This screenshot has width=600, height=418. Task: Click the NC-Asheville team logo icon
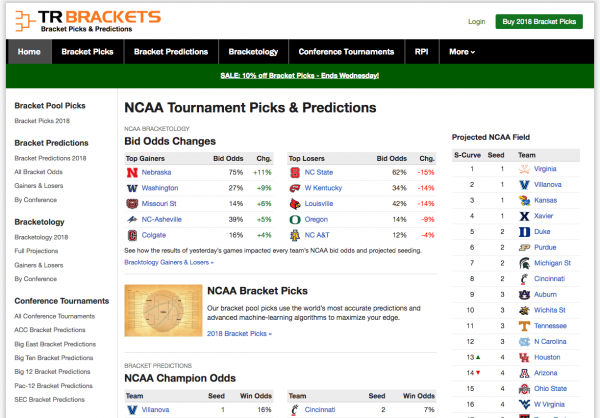(132, 219)
